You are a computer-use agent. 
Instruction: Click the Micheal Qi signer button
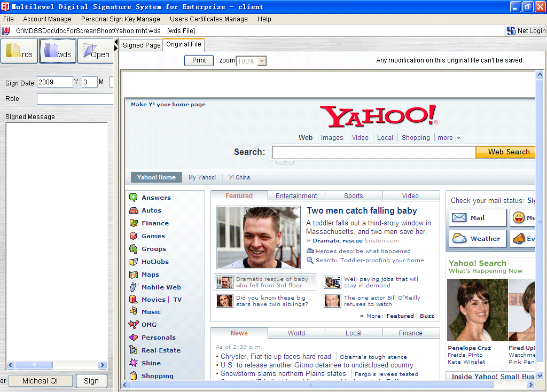[x=40, y=381]
